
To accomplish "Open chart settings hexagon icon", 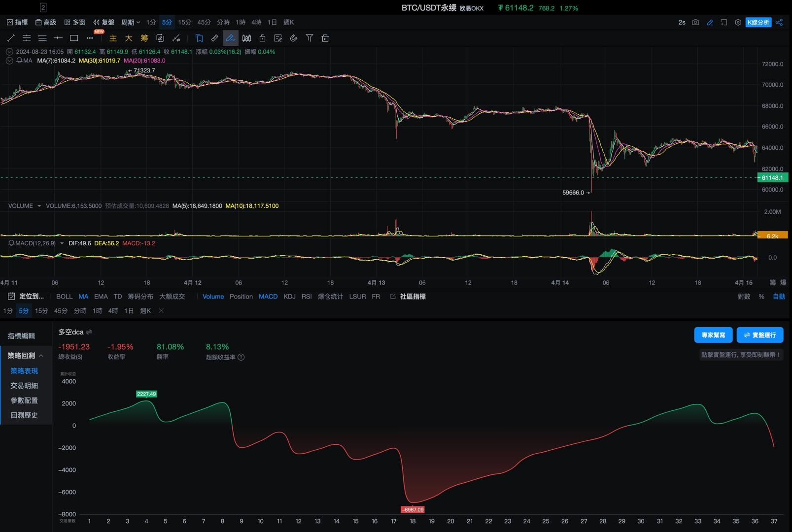I will pyautogui.click(x=738, y=22).
